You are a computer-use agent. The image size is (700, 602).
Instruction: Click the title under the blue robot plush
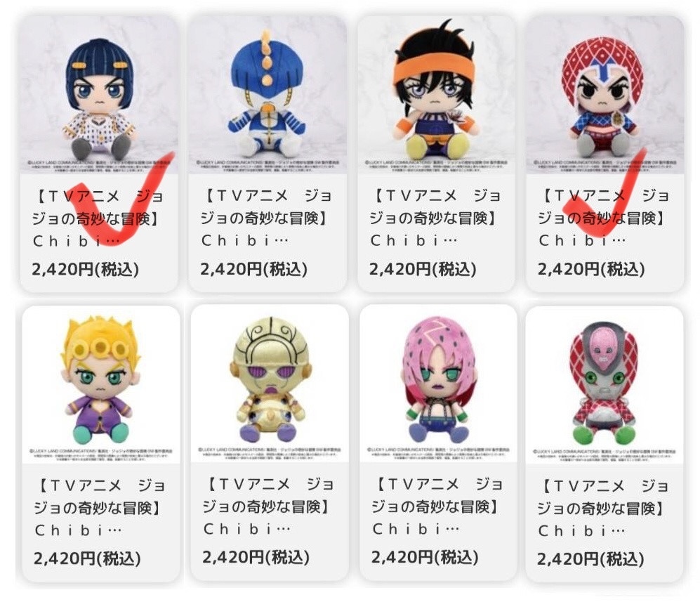[267, 218]
